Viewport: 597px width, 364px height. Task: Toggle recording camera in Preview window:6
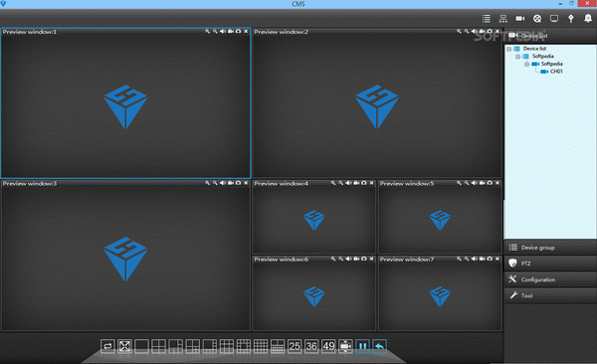(x=356, y=259)
